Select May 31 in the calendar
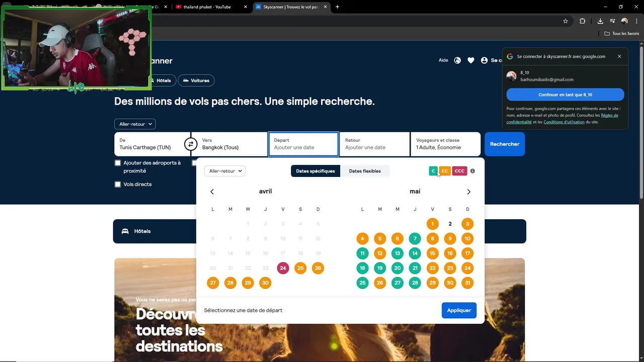 point(467,283)
